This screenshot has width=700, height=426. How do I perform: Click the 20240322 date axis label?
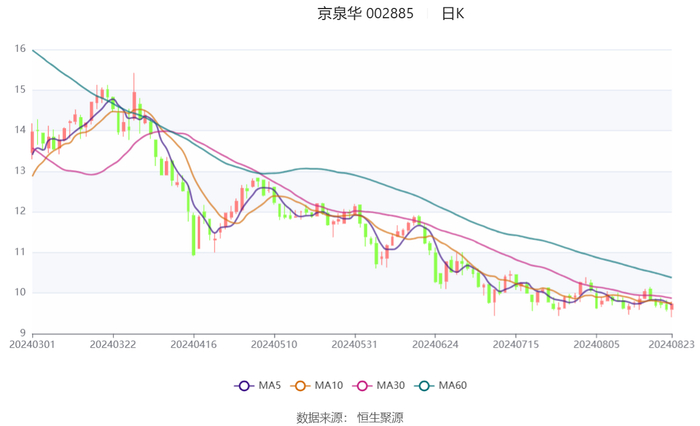point(113,344)
